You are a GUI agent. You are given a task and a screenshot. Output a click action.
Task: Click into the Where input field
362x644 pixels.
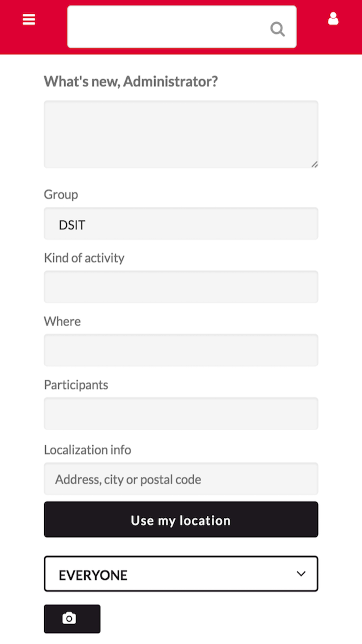coord(181,350)
